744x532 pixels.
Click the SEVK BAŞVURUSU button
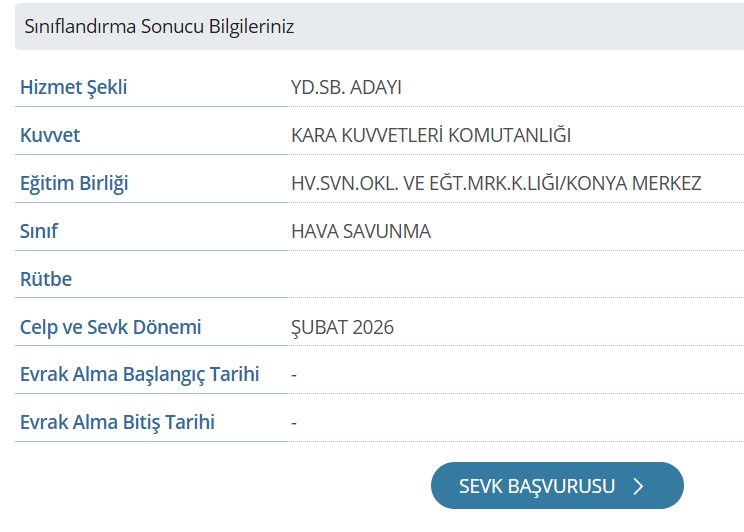tap(557, 486)
